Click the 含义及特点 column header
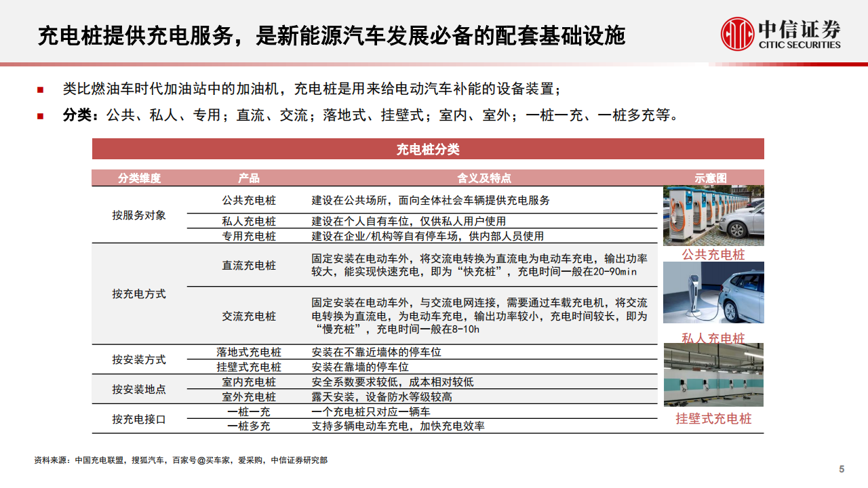This screenshot has width=868, height=488. (x=484, y=178)
